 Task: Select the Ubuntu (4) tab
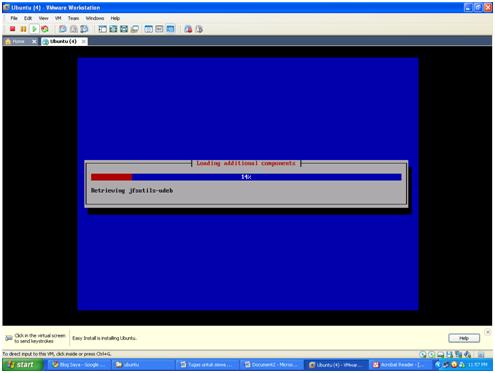click(x=63, y=41)
